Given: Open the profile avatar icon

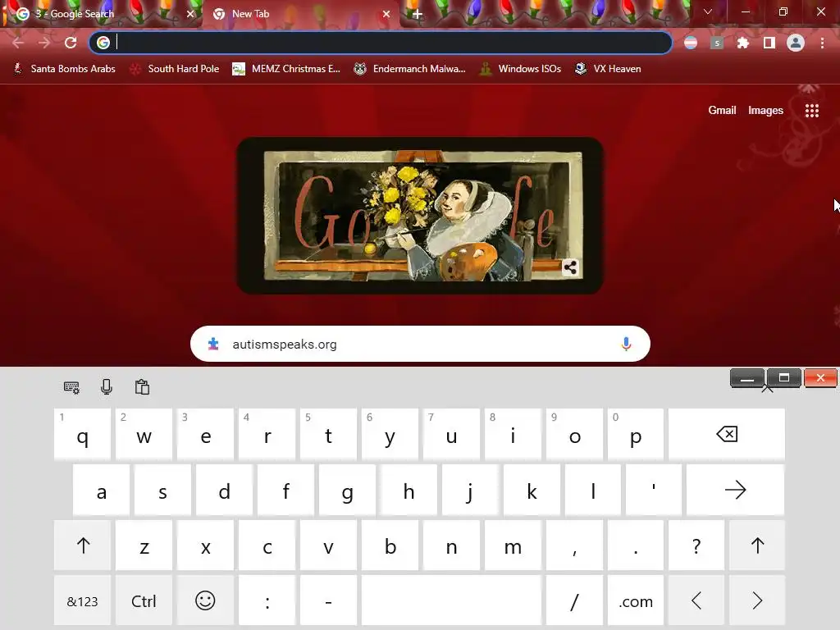Looking at the screenshot, I should (796, 43).
